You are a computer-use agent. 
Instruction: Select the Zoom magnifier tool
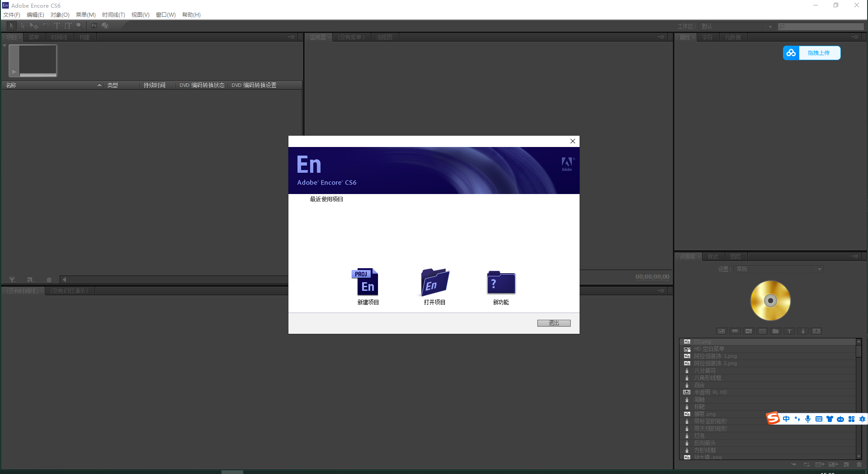point(79,26)
